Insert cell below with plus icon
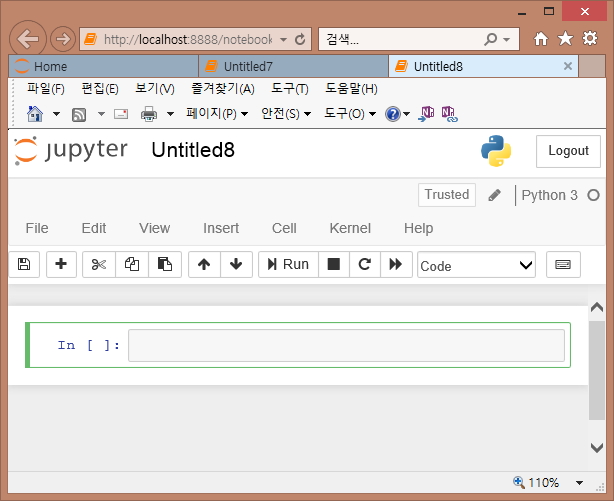This screenshot has width=614, height=501. pyautogui.click(x=61, y=264)
